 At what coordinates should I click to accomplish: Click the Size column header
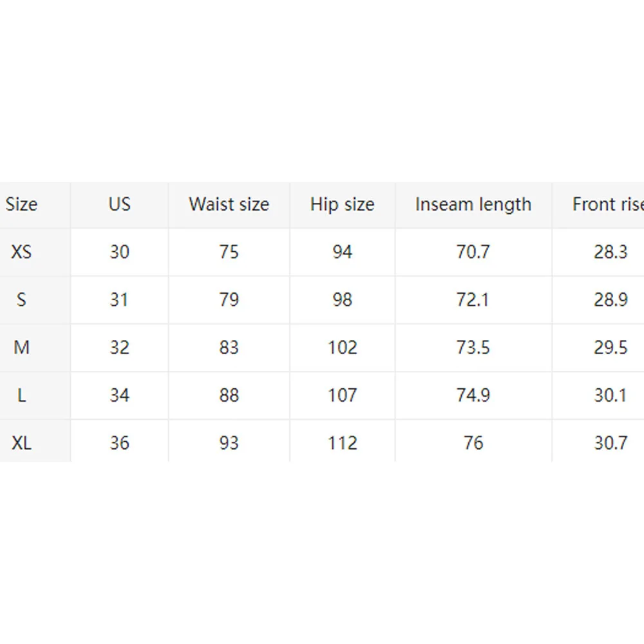pyautogui.click(x=22, y=205)
